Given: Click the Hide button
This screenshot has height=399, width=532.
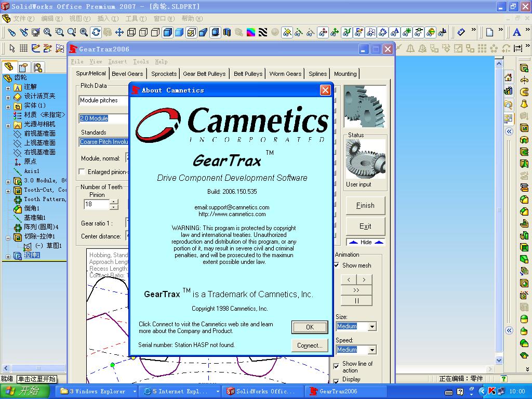Looking at the screenshot, I should coord(366,242).
